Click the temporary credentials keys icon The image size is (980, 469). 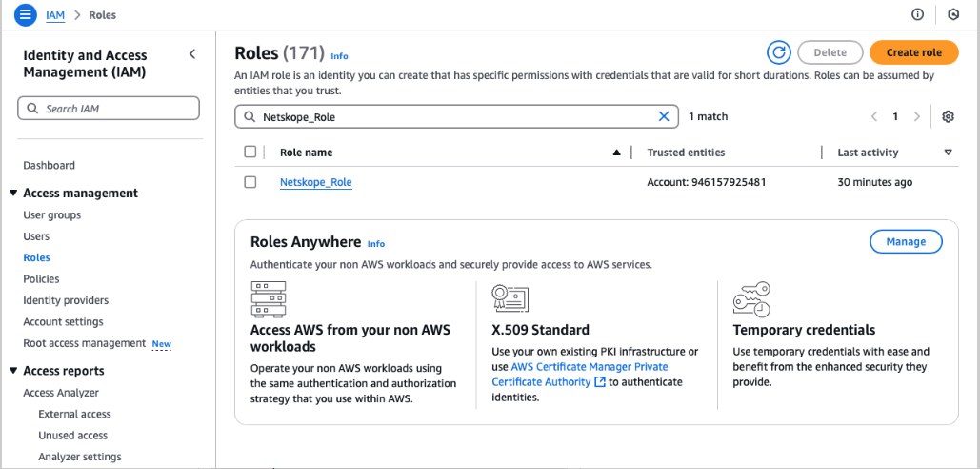[751, 299]
